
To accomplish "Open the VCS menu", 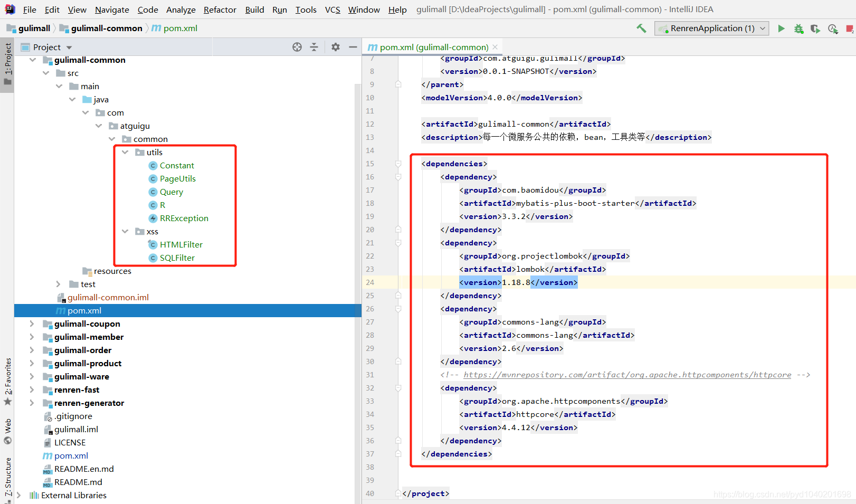I will pyautogui.click(x=332, y=9).
